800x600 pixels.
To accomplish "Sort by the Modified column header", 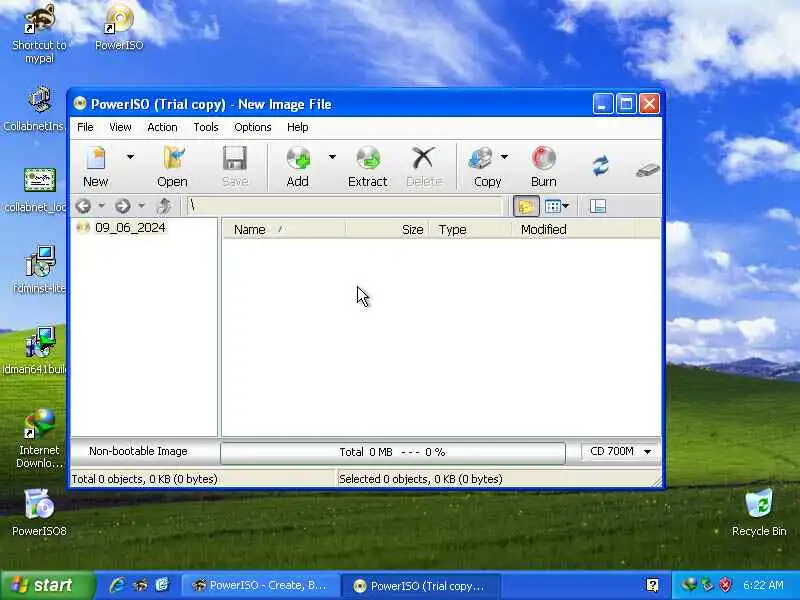I will [573, 230].
